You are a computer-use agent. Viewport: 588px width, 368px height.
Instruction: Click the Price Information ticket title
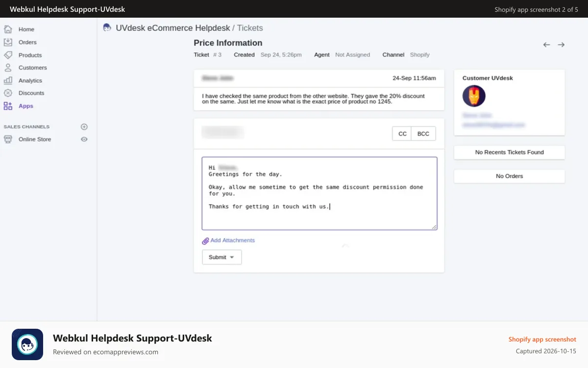click(228, 43)
